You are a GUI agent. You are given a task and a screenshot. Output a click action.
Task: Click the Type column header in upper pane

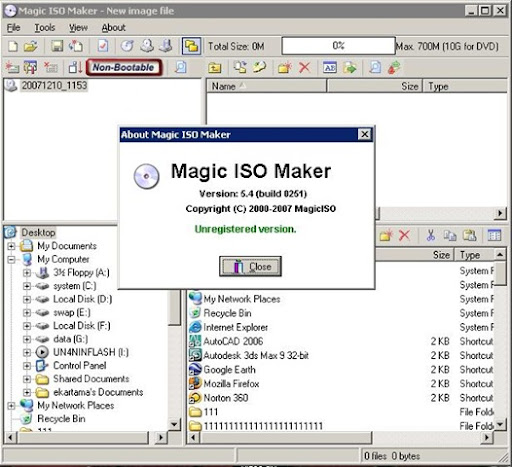point(466,86)
